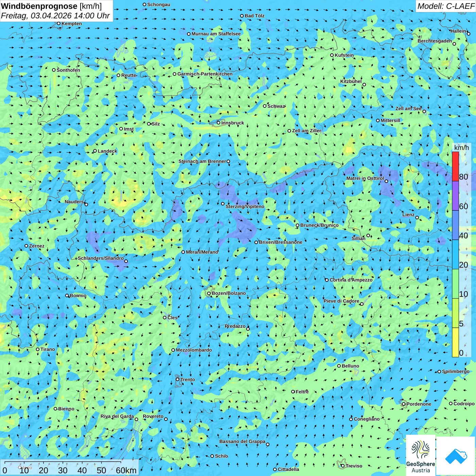This screenshot has width=476, height=476.
Task: Click the Codroipo label
Action: (464, 404)
